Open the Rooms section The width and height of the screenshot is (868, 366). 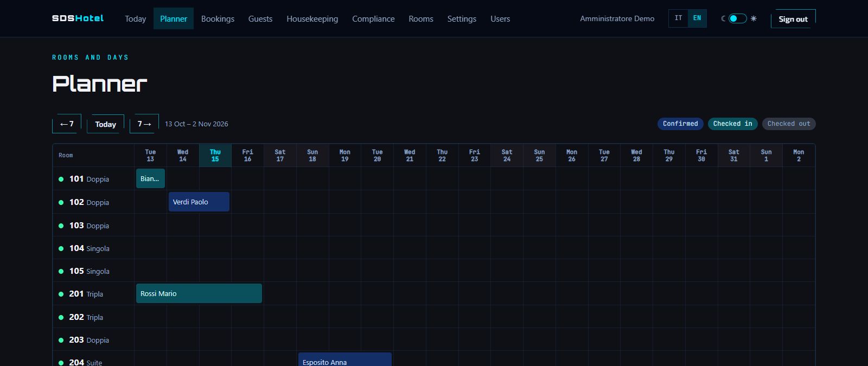click(421, 18)
